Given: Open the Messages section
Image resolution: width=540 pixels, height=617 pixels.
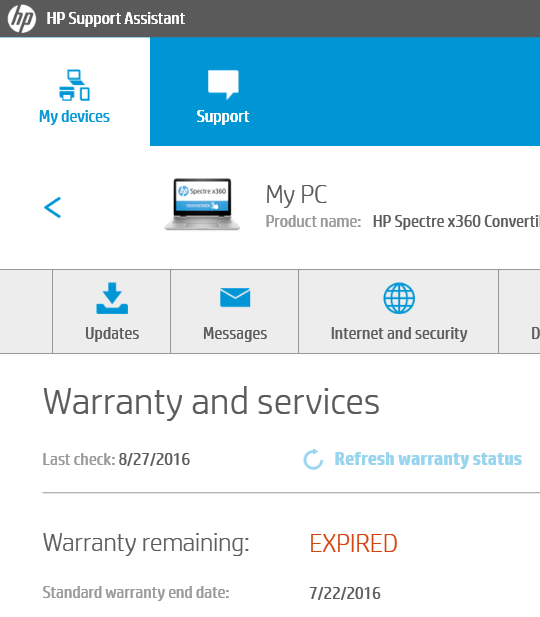Looking at the screenshot, I should point(235,312).
